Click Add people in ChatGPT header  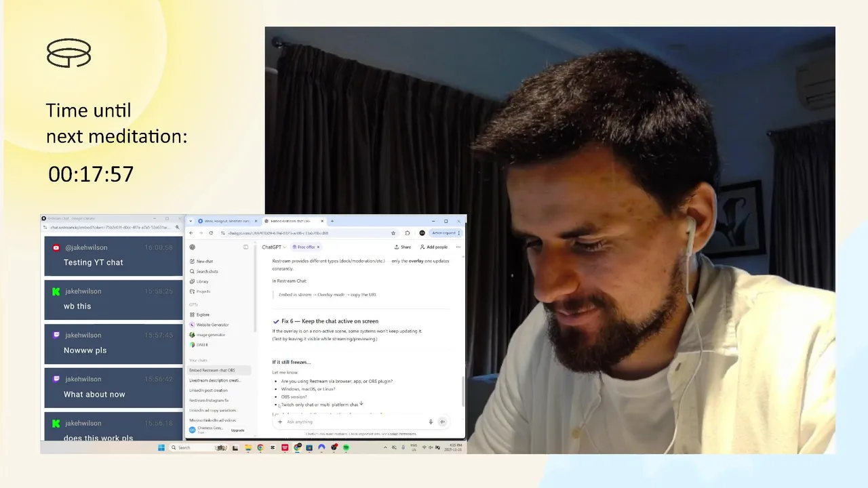[x=433, y=247]
